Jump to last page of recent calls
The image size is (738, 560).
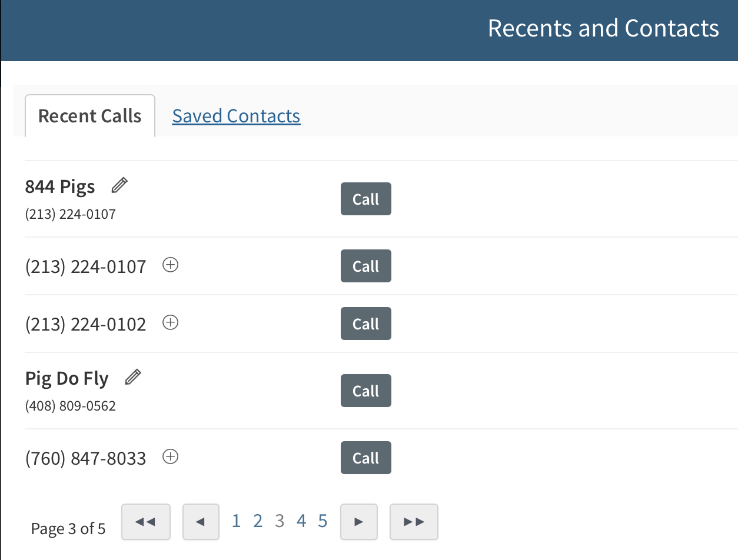tap(414, 522)
